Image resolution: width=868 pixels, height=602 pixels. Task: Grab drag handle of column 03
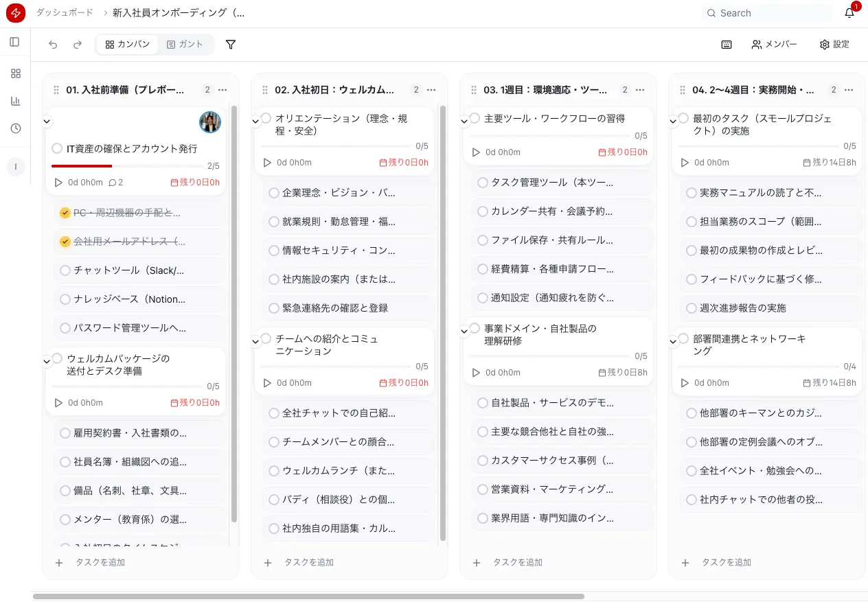pyautogui.click(x=473, y=90)
